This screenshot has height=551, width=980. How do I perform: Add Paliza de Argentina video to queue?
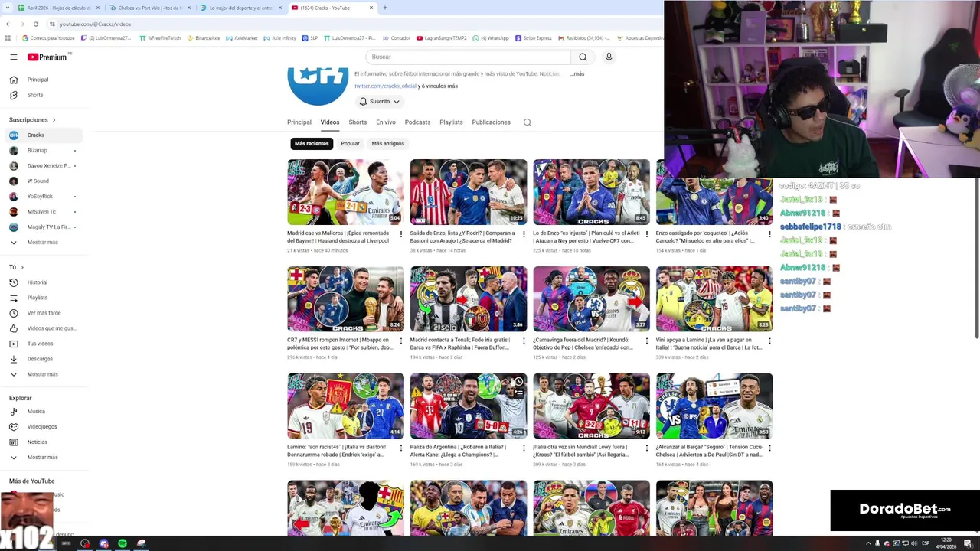(518, 393)
